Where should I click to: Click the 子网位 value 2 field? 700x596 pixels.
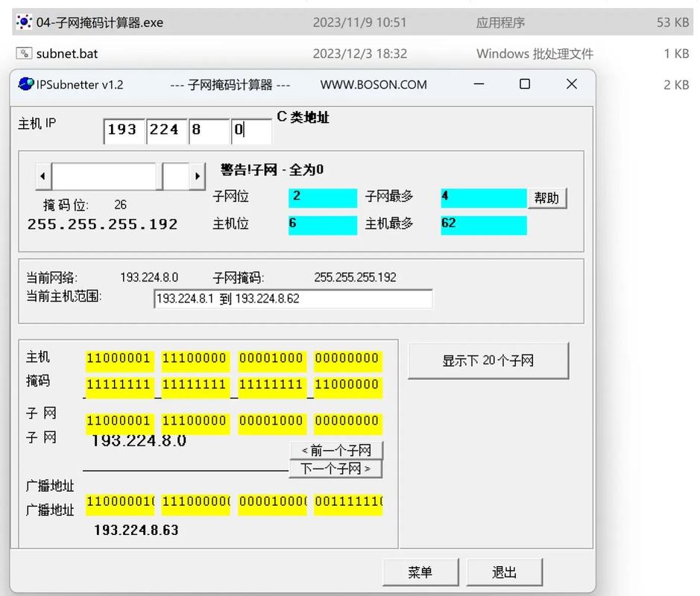pyautogui.click(x=323, y=198)
